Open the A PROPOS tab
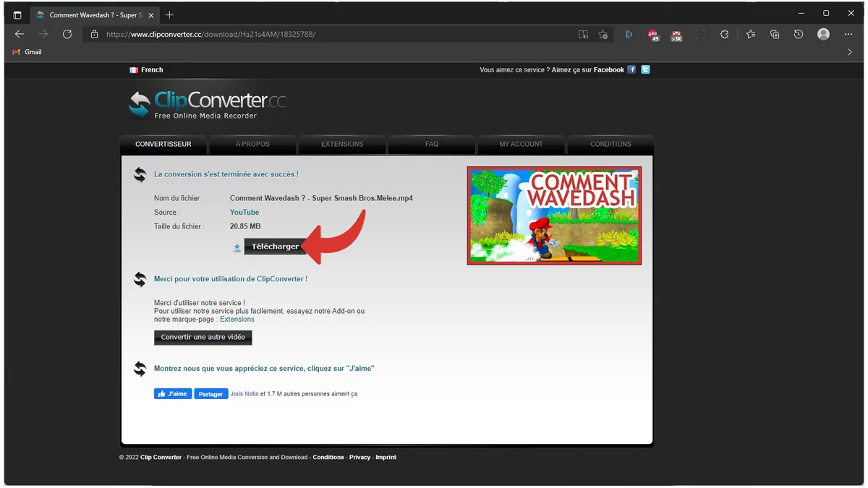Screen dimensions: 868x488 click(252, 144)
